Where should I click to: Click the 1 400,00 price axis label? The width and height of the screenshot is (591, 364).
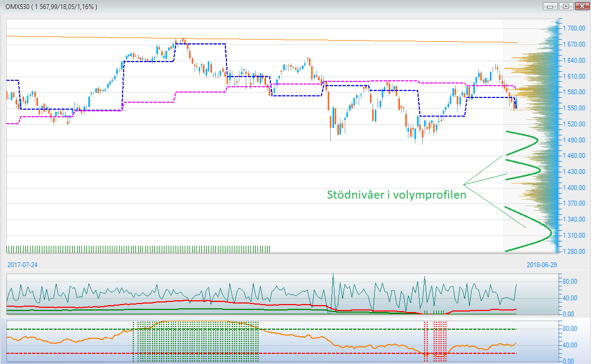point(574,188)
